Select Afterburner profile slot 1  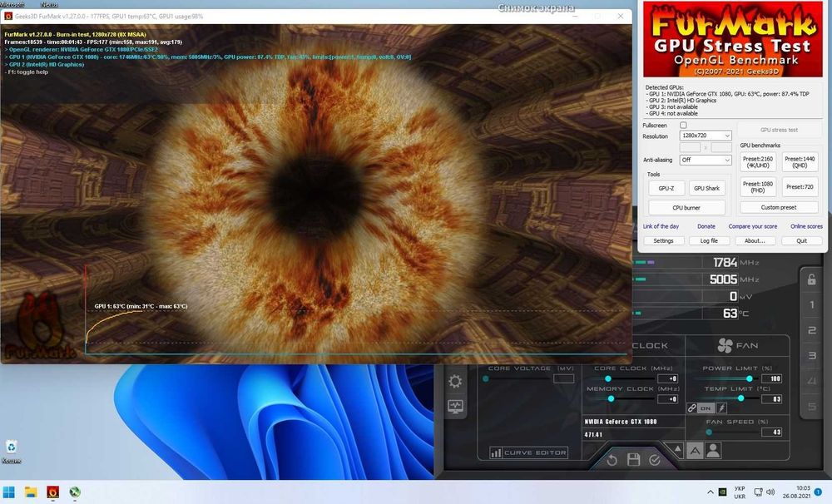811,304
